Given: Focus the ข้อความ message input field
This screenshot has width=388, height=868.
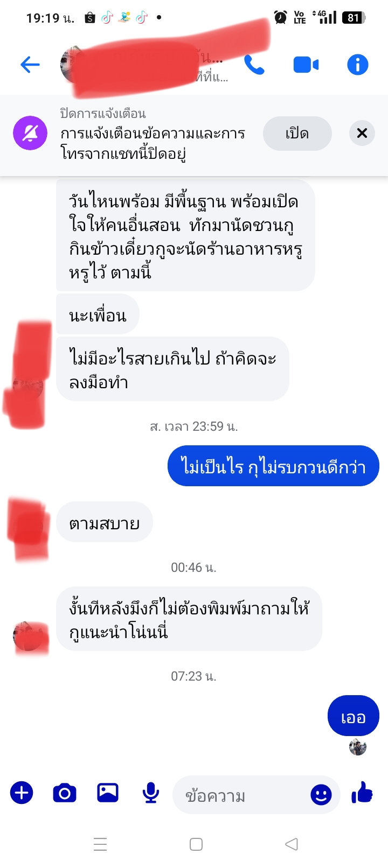Looking at the screenshot, I should [x=246, y=795].
